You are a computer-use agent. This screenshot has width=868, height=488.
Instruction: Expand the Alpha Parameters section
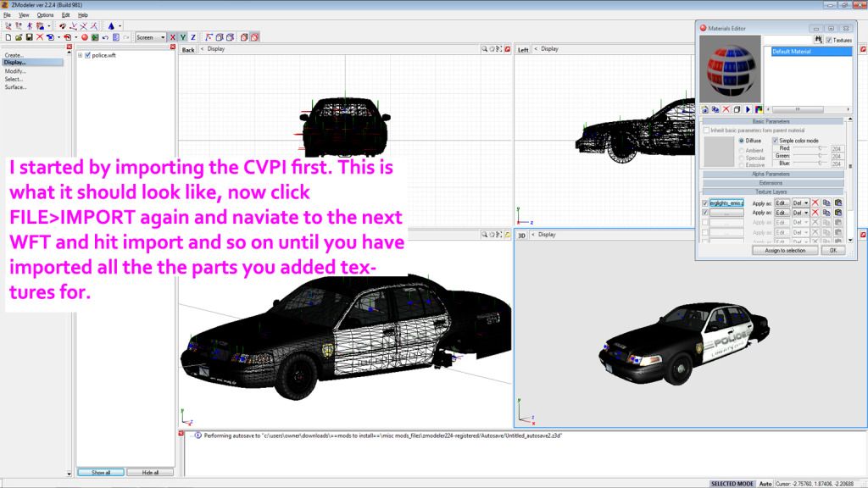point(772,175)
